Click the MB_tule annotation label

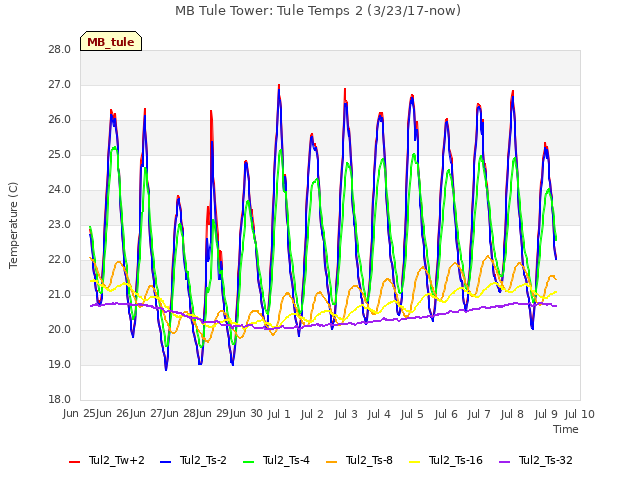click(111, 42)
